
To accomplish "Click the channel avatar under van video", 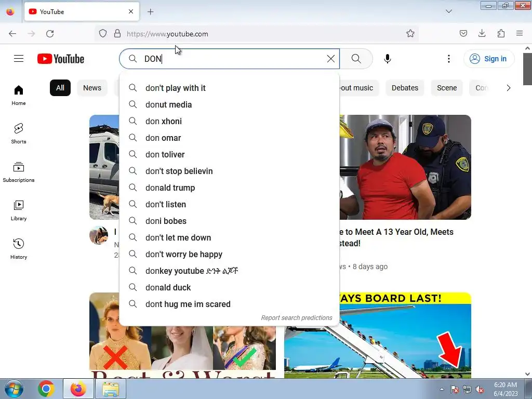I will pos(99,235).
